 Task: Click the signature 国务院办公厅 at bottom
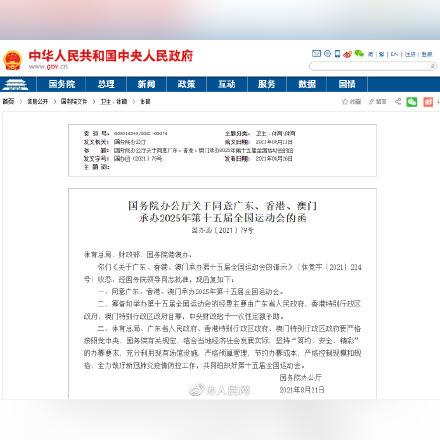(301, 377)
